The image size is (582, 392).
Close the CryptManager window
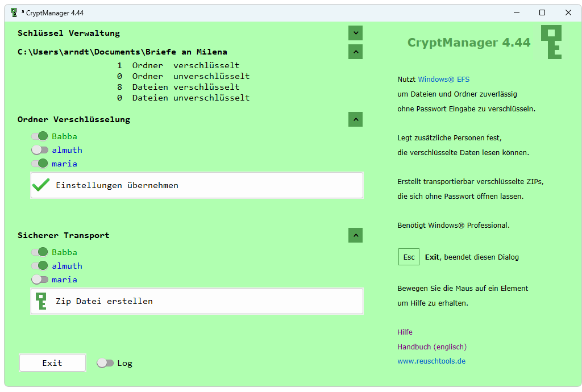[568, 12]
